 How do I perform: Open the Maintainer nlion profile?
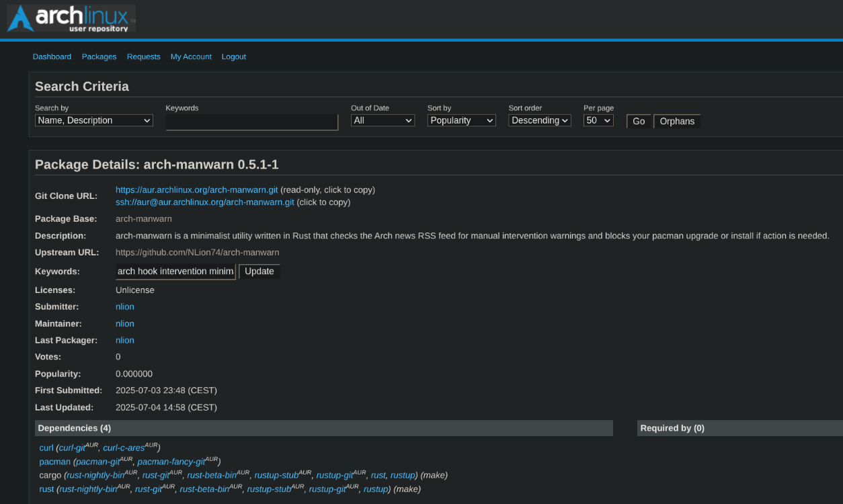pos(125,324)
